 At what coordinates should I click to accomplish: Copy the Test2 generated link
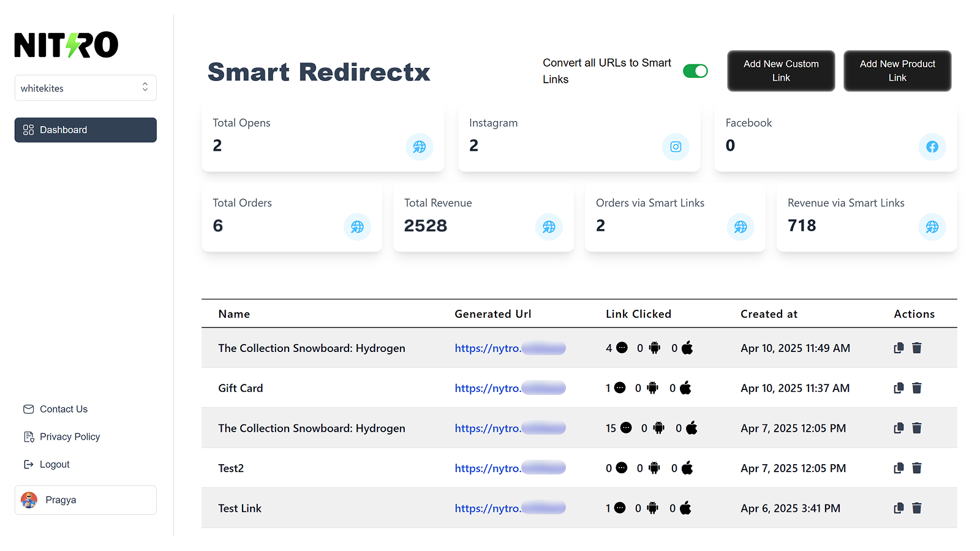pos(899,468)
